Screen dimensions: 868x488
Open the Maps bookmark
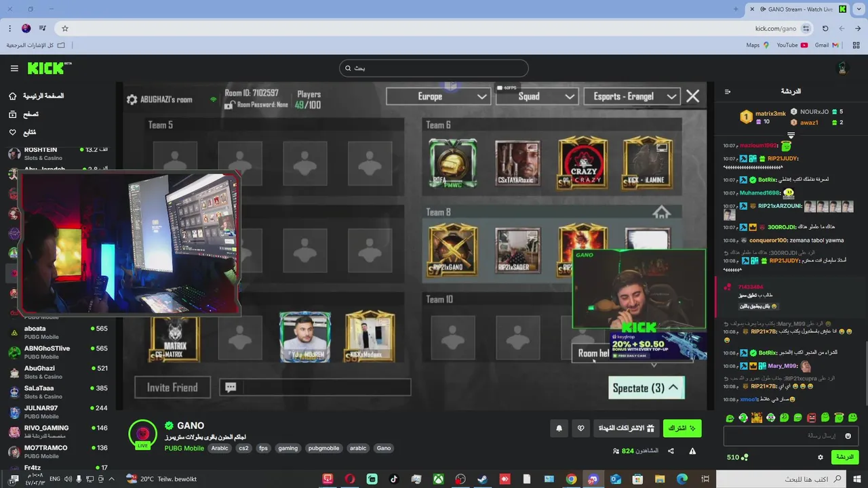pyautogui.click(x=757, y=45)
